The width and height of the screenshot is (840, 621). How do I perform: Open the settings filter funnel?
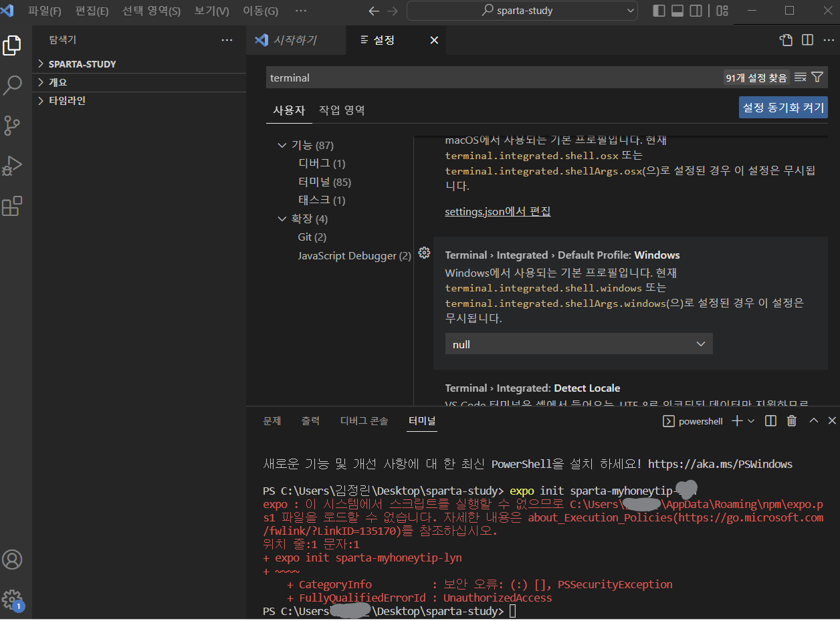click(x=817, y=78)
